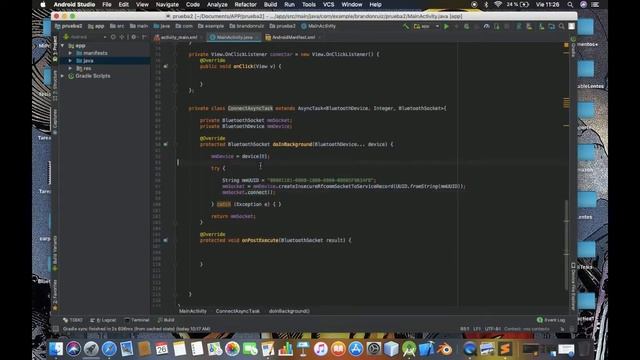The image size is (640, 360).
Task: Click the Sync Project with Gradle icon
Action: pos(519,26)
